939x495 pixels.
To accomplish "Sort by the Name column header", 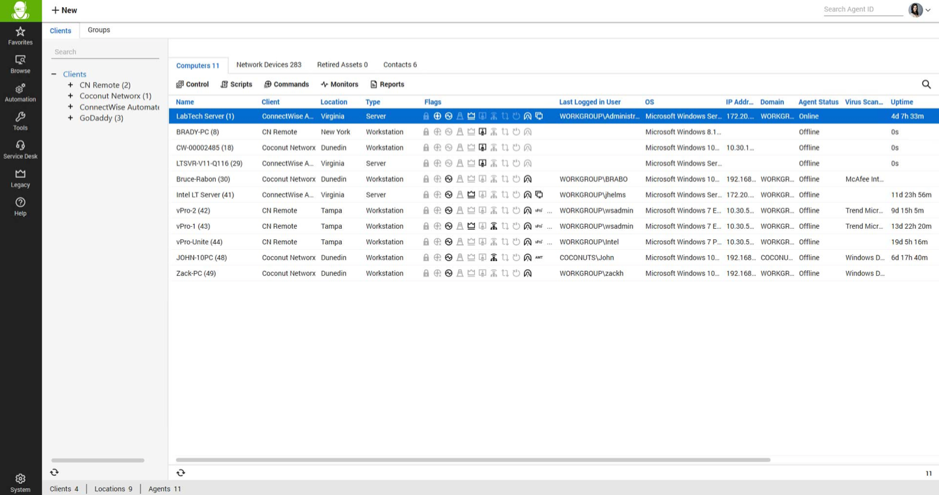I will (185, 102).
